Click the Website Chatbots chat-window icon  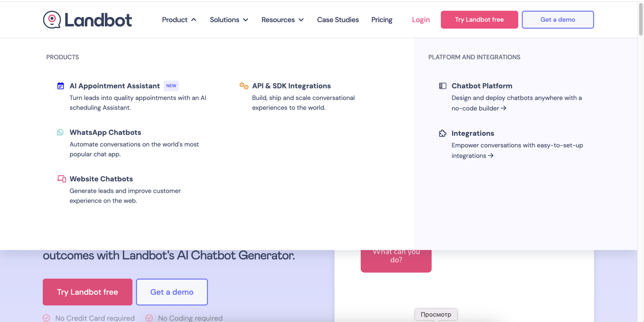pyautogui.click(x=61, y=179)
